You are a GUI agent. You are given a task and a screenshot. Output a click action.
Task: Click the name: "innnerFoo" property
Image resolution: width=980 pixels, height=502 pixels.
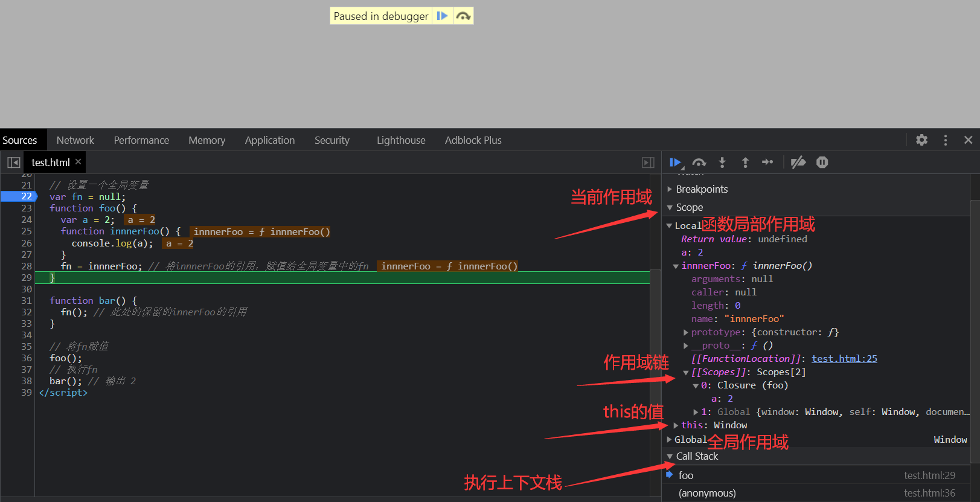coord(737,319)
